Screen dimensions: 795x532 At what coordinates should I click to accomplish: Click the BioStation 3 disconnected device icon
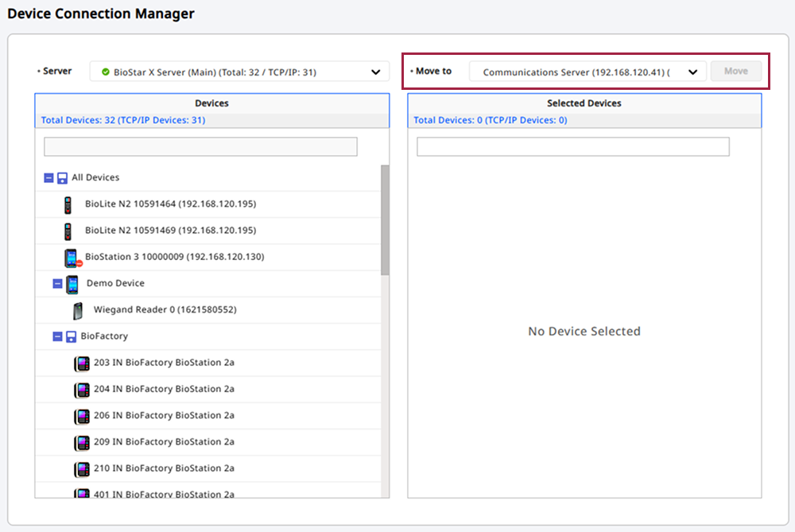72,258
